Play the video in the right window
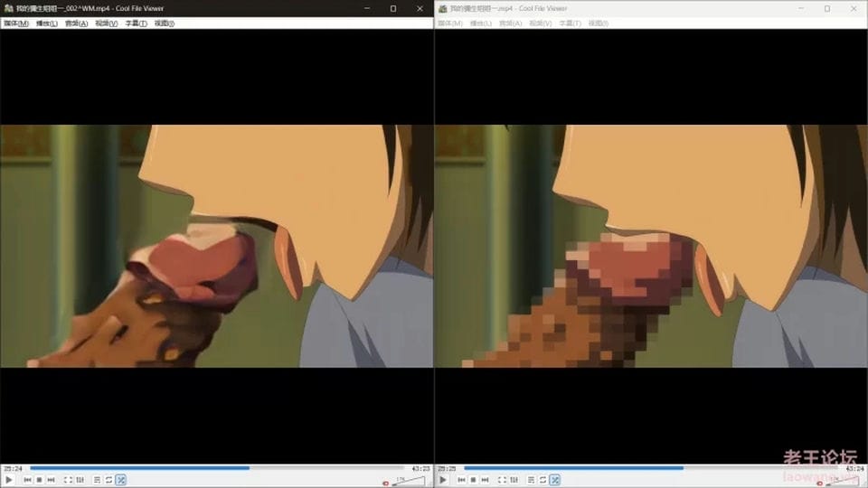Image resolution: width=868 pixels, height=488 pixels. 443,480
